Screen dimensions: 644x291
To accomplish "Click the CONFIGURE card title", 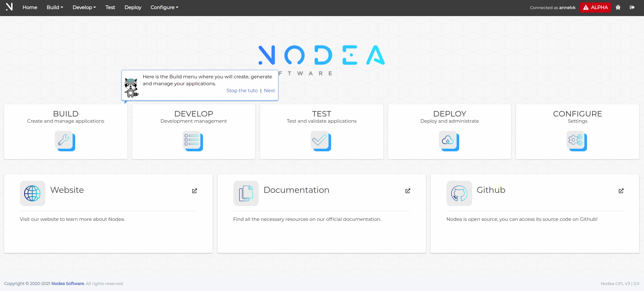I will [x=577, y=114].
